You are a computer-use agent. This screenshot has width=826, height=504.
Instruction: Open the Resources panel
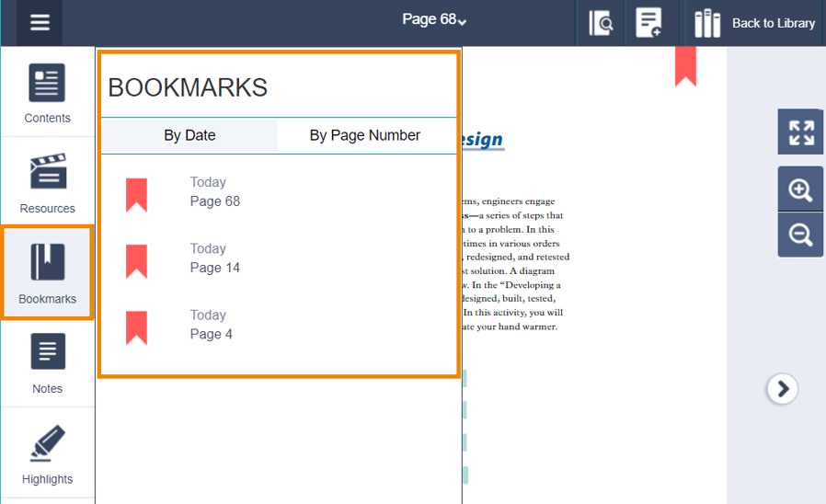pos(47,183)
